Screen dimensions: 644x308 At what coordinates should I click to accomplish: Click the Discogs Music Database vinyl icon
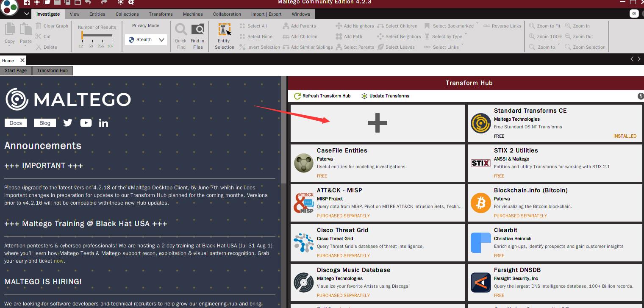[x=304, y=283]
